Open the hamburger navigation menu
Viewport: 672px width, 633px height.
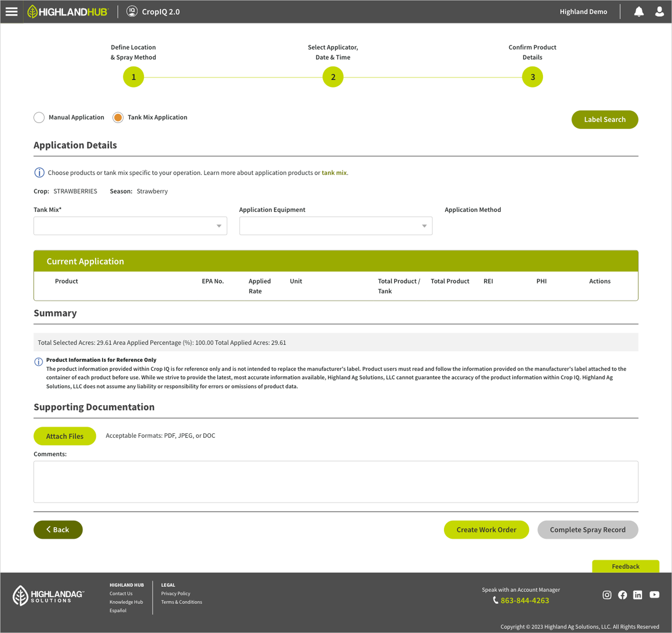(x=11, y=12)
